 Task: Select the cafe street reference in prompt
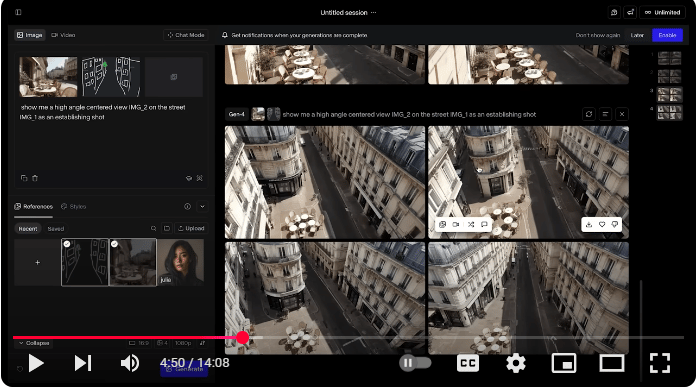(x=48, y=77)
